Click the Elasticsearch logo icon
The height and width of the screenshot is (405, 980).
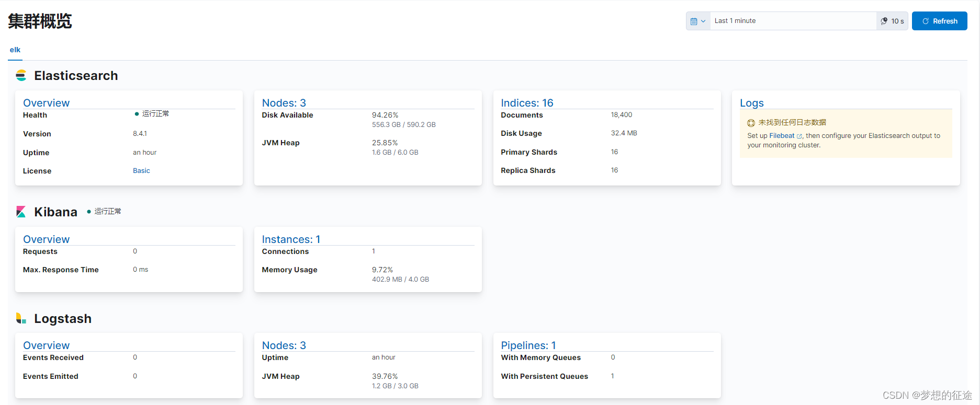pyautogui.click(x=21, y=76)
